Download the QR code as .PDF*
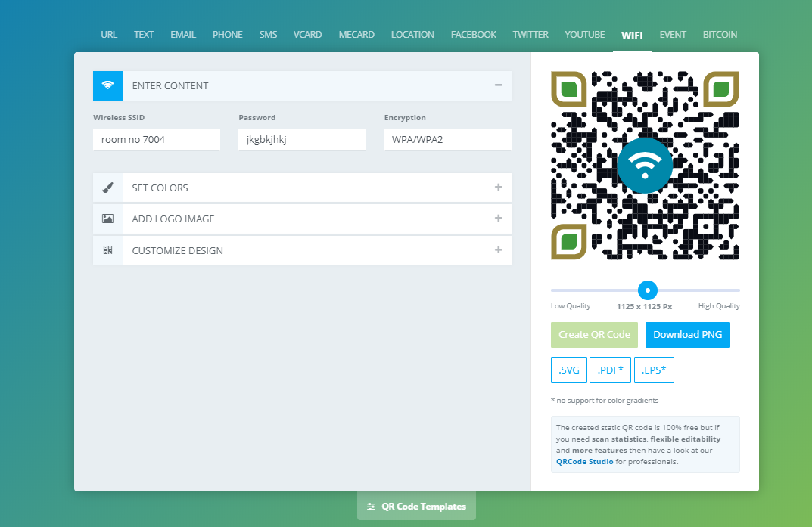Image resolution: width=812 pixels, height=527 pixels. click(610, 370)
